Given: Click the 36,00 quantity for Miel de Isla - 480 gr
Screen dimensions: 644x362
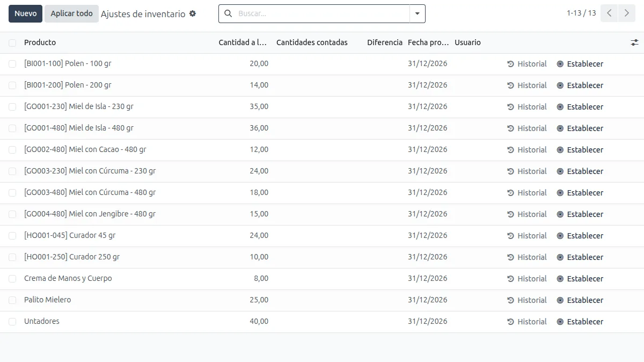Looking at the screenshot, I should coord(259,128).
